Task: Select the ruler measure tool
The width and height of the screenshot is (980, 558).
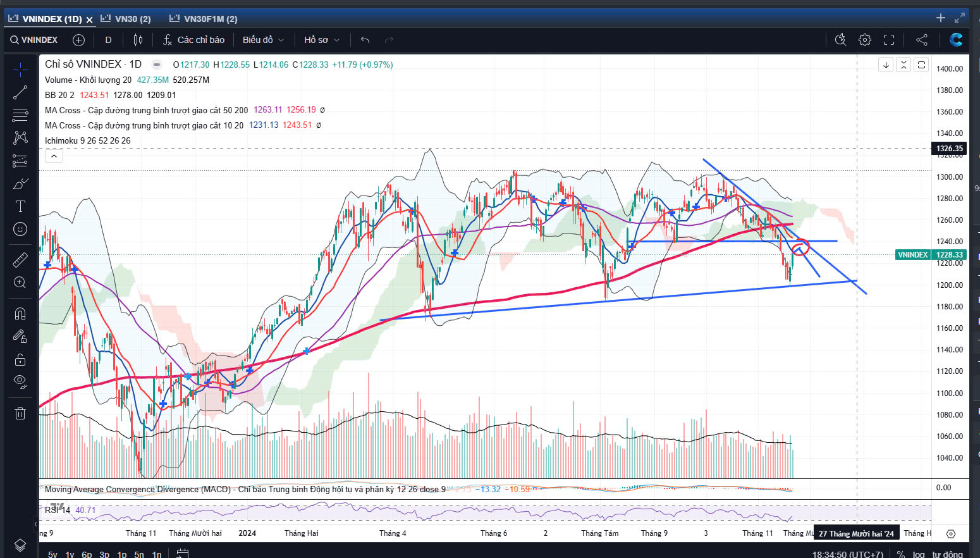Action: [x=20, y=259]
